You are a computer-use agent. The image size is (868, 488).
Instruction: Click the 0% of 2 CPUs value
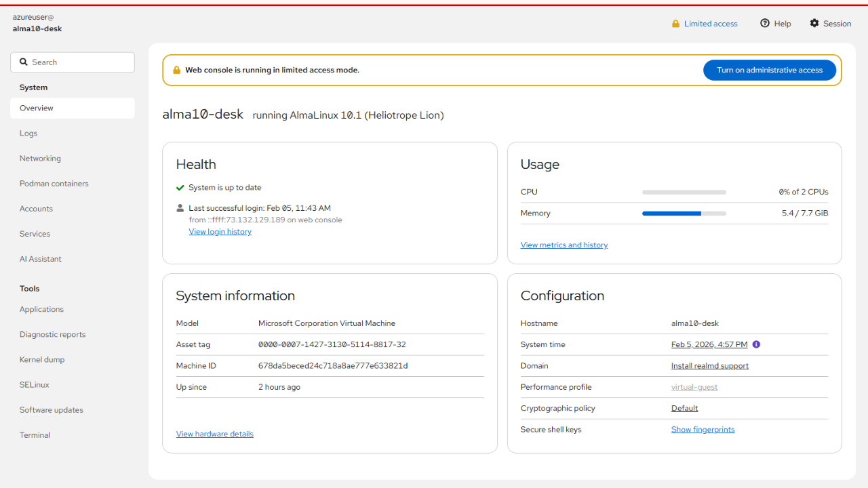click(804, 192)
